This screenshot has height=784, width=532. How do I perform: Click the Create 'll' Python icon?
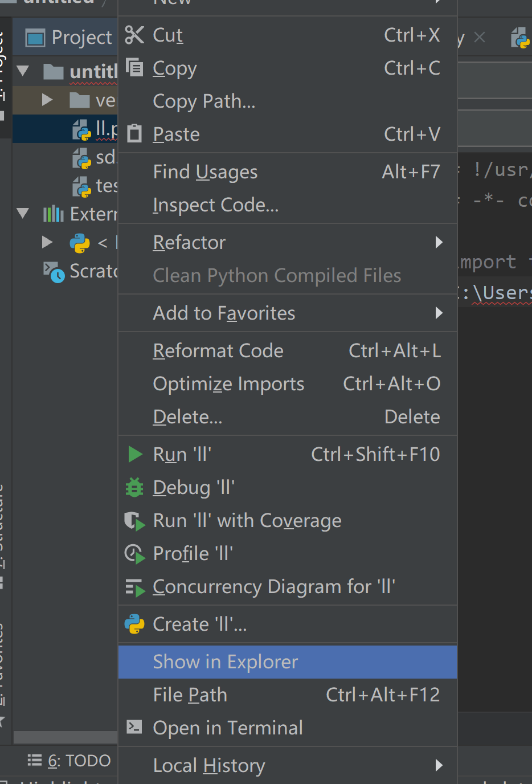134,624
